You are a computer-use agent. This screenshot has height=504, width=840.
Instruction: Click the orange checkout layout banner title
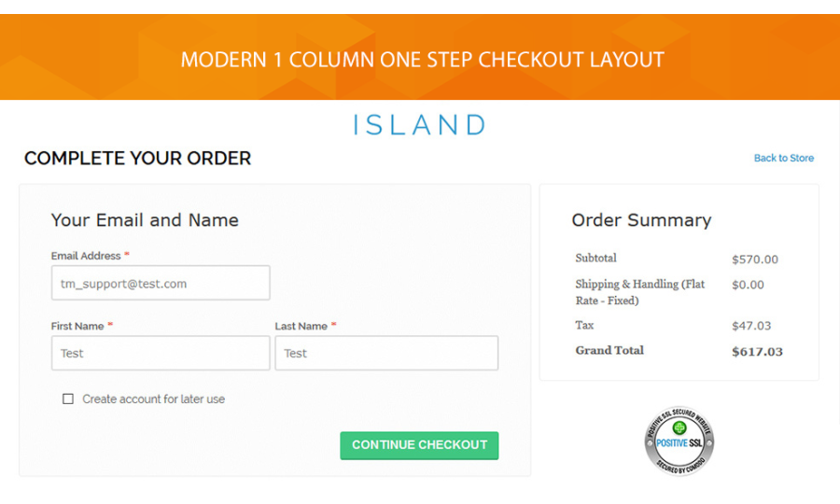pyautogui.click(x=422, y=60)
